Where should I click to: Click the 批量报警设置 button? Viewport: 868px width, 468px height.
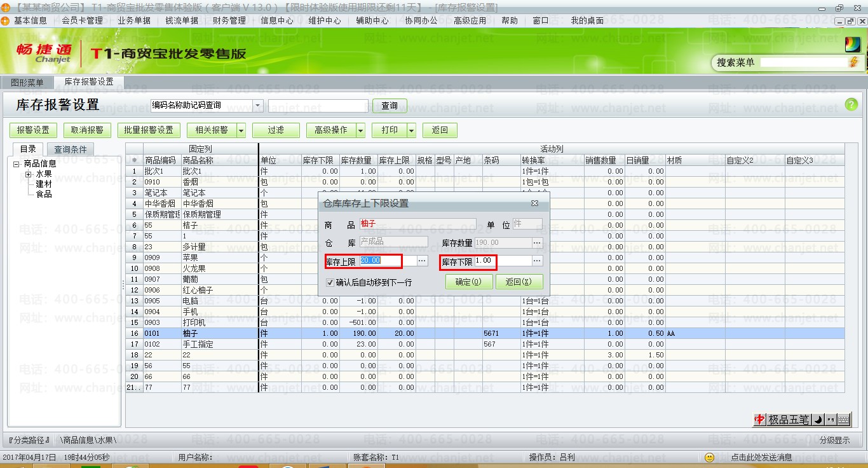pos(149,130)
